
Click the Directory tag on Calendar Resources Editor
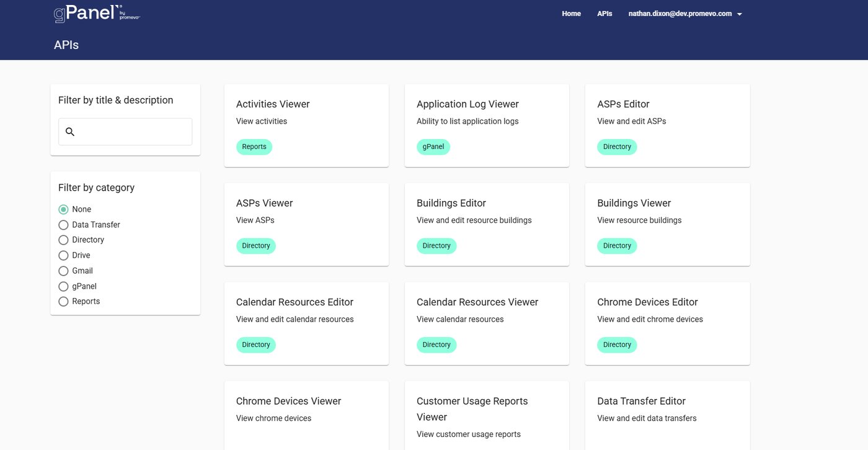click(256, 345)
